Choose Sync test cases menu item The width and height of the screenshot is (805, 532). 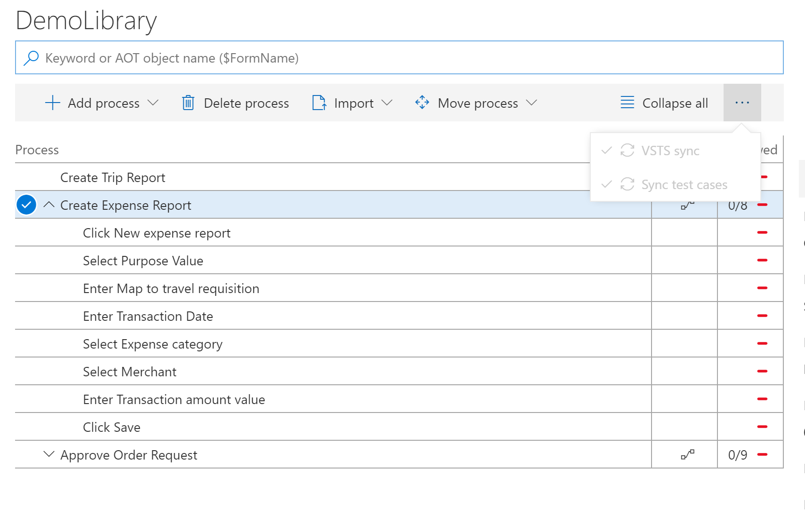(684, 184)
